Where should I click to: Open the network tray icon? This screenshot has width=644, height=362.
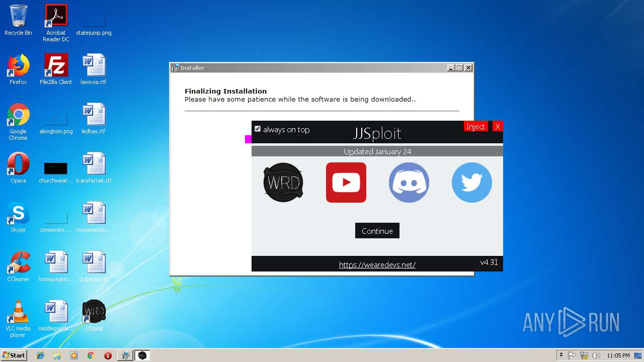pos(584,355)
